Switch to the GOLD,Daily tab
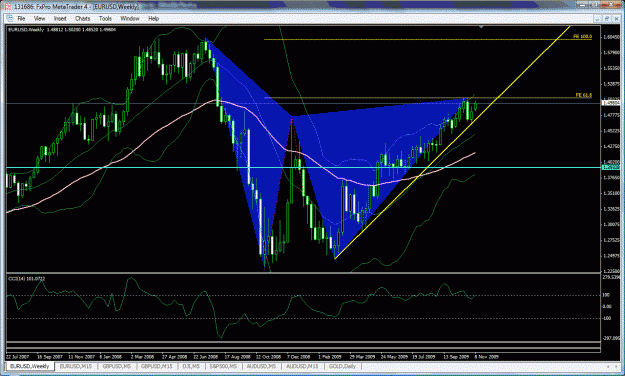Screen dimensions: 625x376 pyautogui.click(x=342, y=366)
